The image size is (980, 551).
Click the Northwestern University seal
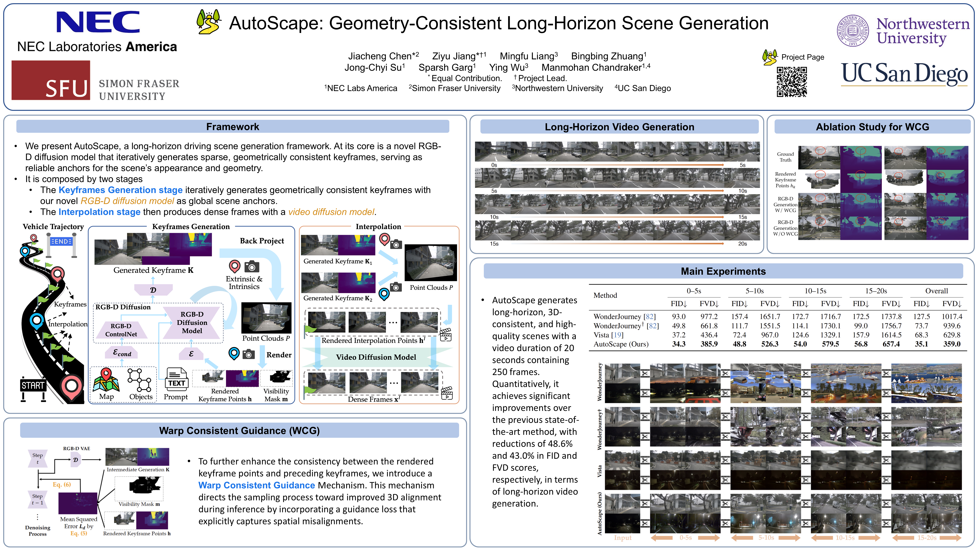click(x=853, y=31)
